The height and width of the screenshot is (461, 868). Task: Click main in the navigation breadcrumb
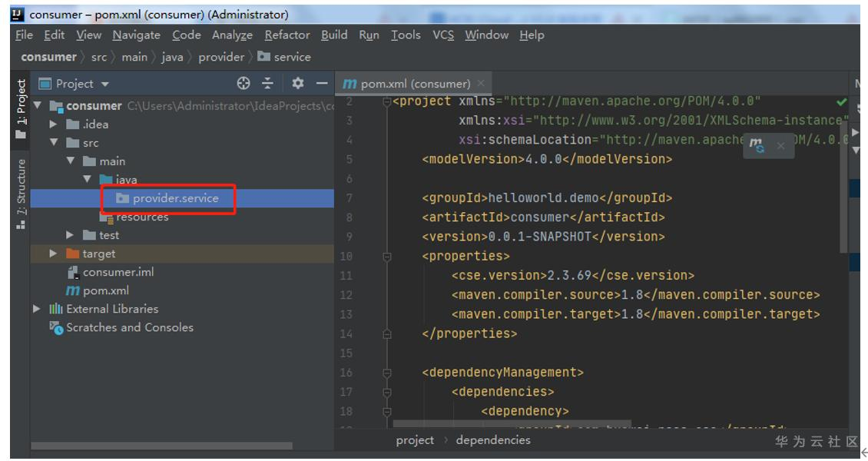[x=134, y=57]
